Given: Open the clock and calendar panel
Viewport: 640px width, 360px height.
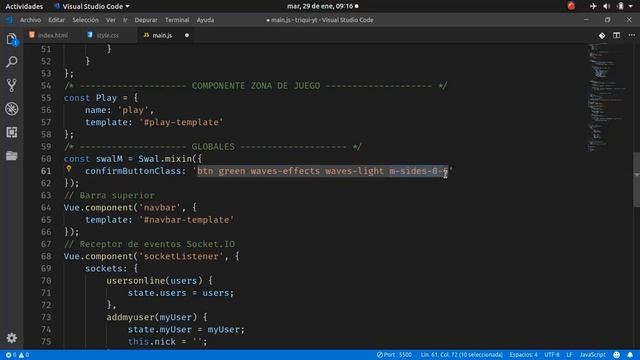Looking at the screenshot, I should click(322, 6).
